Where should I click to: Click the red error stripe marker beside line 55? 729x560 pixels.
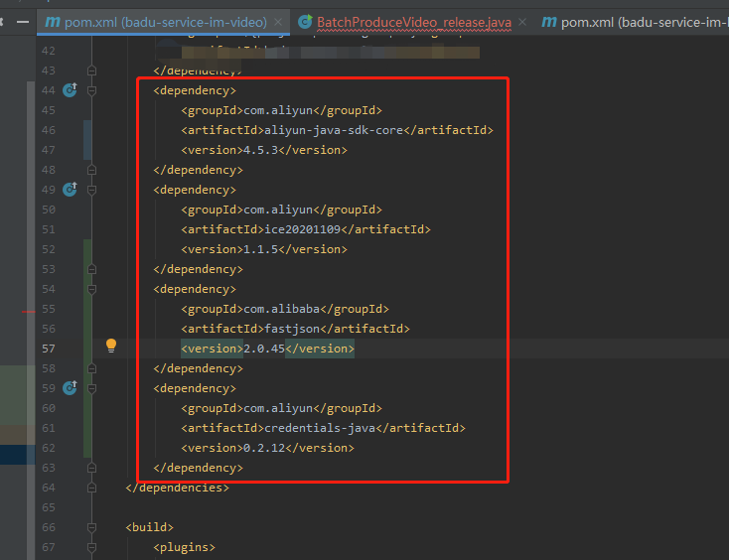[x=29, y=312]
